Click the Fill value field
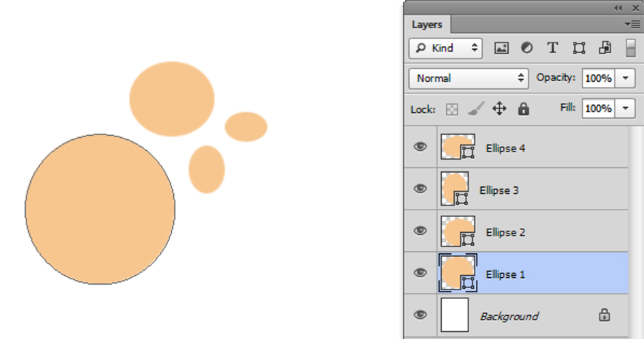 click(x=598, y=108)
